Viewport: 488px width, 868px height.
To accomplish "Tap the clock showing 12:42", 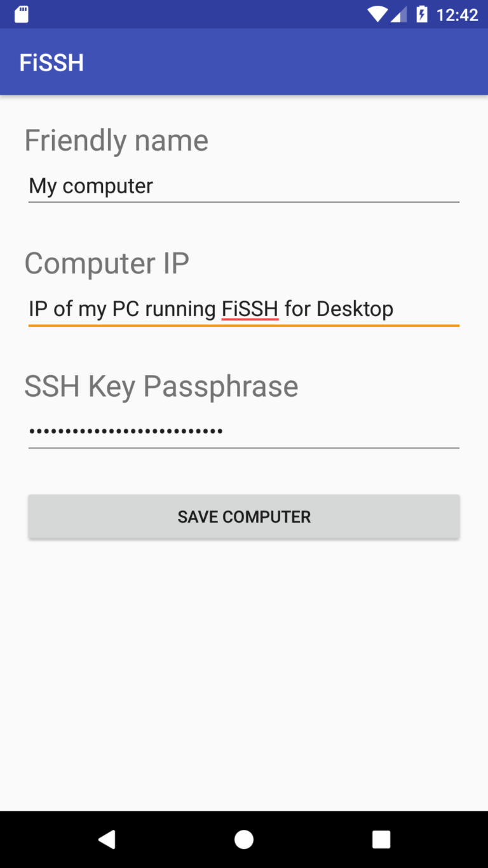I will click(459, 14).
